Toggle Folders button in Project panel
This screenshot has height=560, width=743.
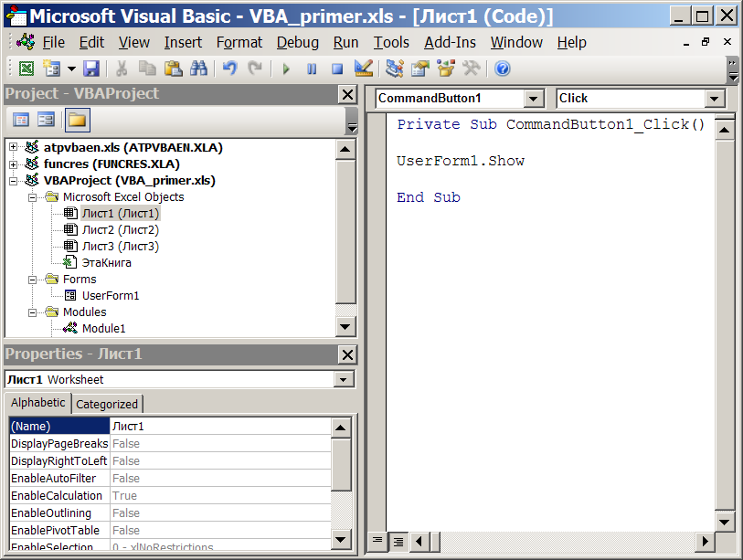click(78, 120)
